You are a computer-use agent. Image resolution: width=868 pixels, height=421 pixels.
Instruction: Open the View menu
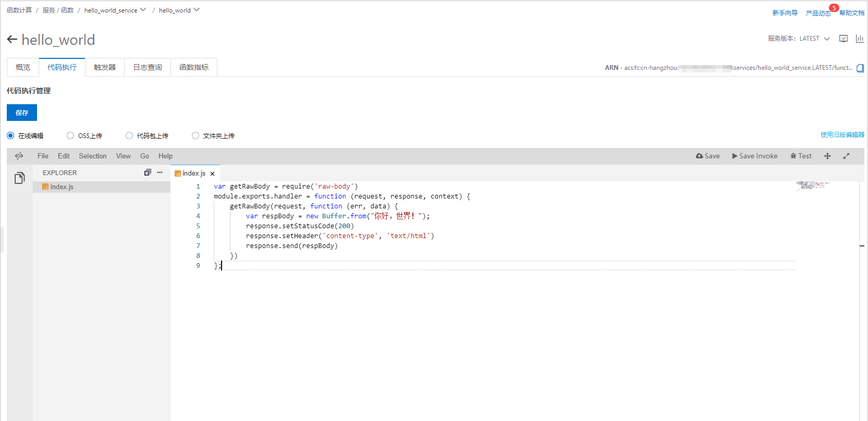click(124, 156)
